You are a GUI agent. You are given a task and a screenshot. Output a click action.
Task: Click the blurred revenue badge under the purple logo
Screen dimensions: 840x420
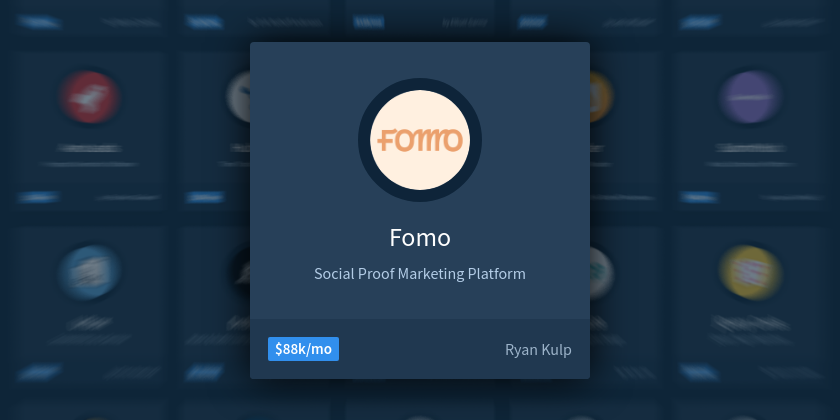699,197
